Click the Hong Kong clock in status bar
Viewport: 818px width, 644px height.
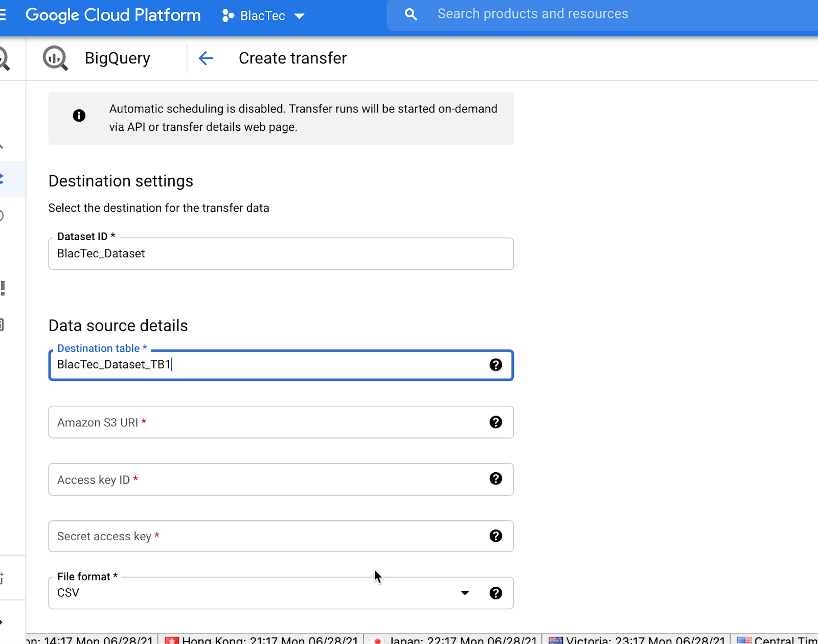[262, 640]
